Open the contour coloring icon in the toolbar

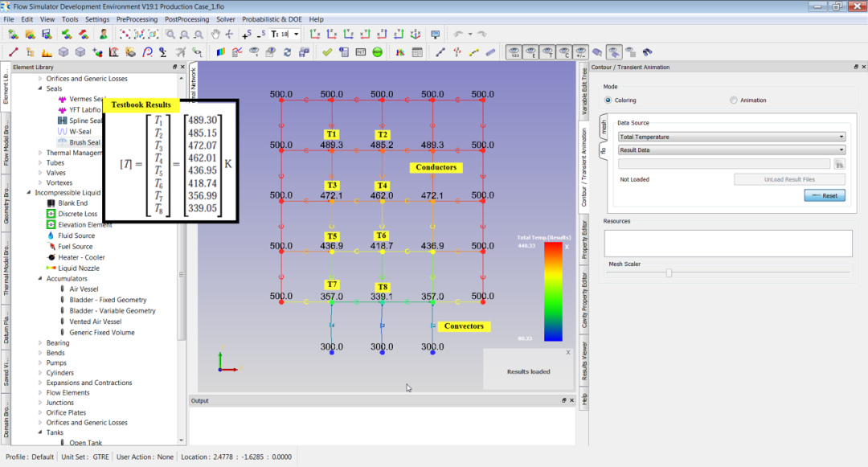click(x=222, y=51)
